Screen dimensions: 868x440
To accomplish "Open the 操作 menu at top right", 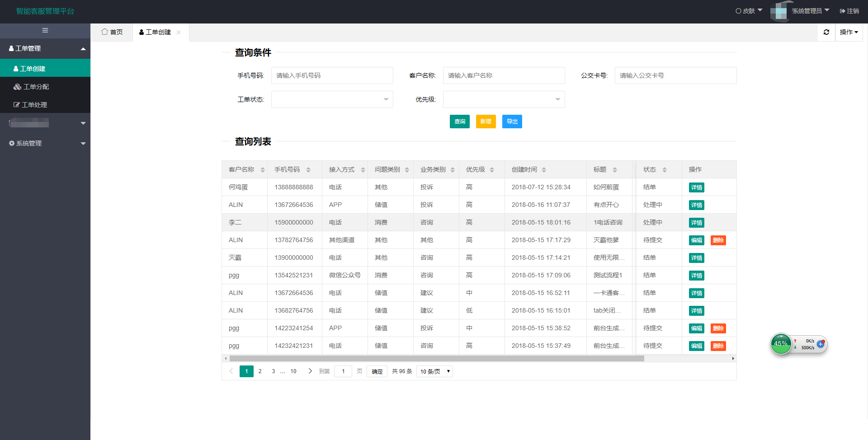I will [849, 32].
